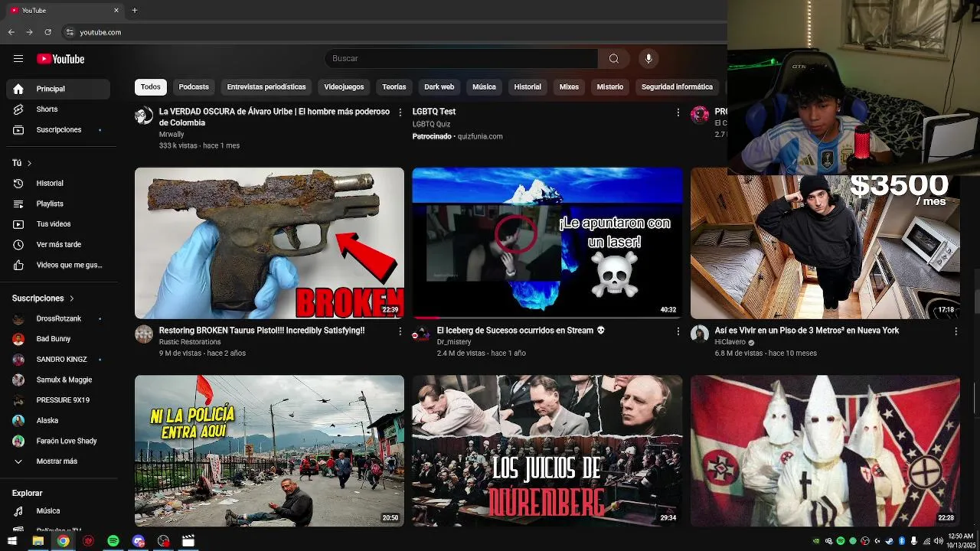Screen dimensions: 980x551
Task: Open Restoring BROKEN Taurus Pistol thumbnail
Action: coord(269,243)
